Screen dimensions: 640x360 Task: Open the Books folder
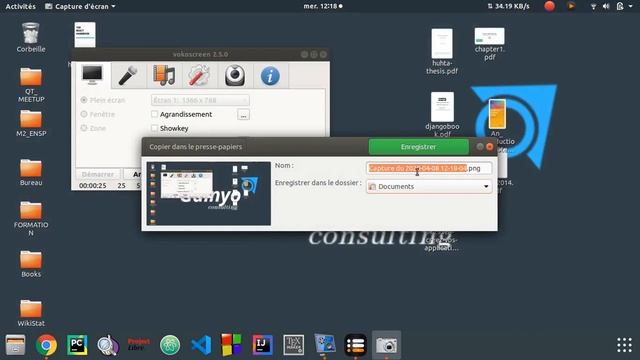(31, 264)
